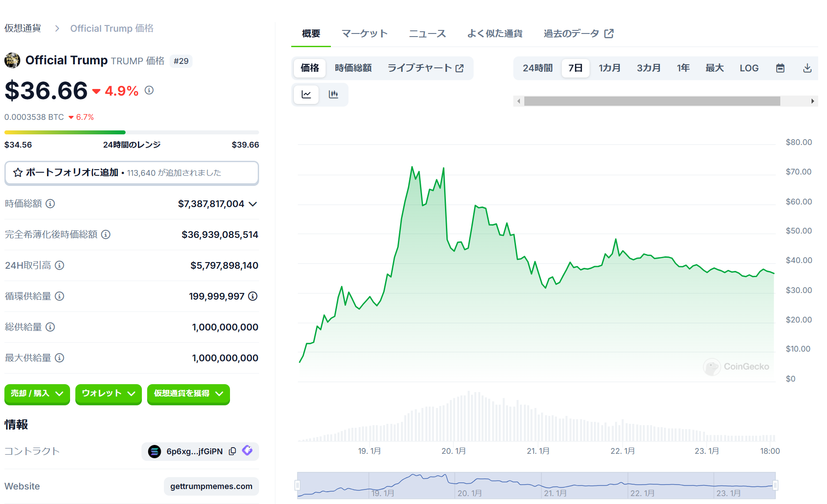Switch to 概要 tab
This screenshot has width=827, height=504.
pyautogui.click(x=311, y=33)
